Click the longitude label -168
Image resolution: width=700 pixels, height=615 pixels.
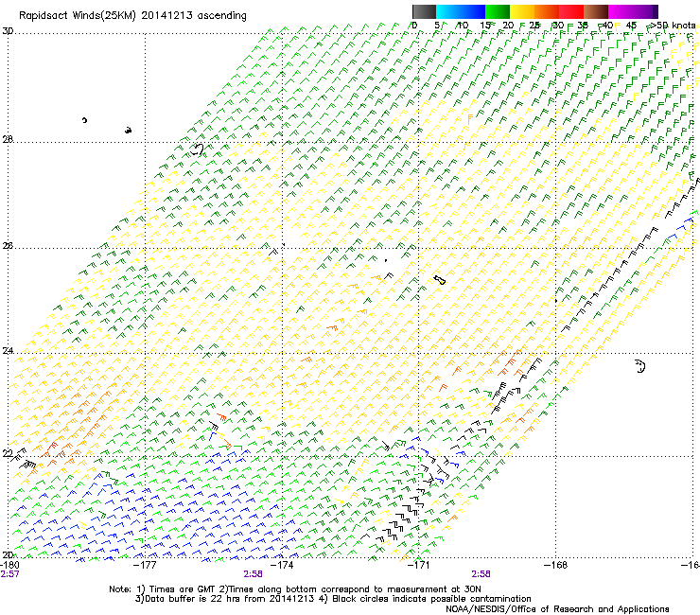[x=556, y=565]
